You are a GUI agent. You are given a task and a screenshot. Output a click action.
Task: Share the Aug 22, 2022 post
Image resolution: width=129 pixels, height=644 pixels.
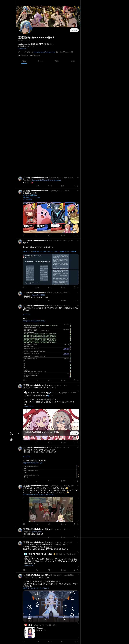pyautogui.click(x=78, y=642)
